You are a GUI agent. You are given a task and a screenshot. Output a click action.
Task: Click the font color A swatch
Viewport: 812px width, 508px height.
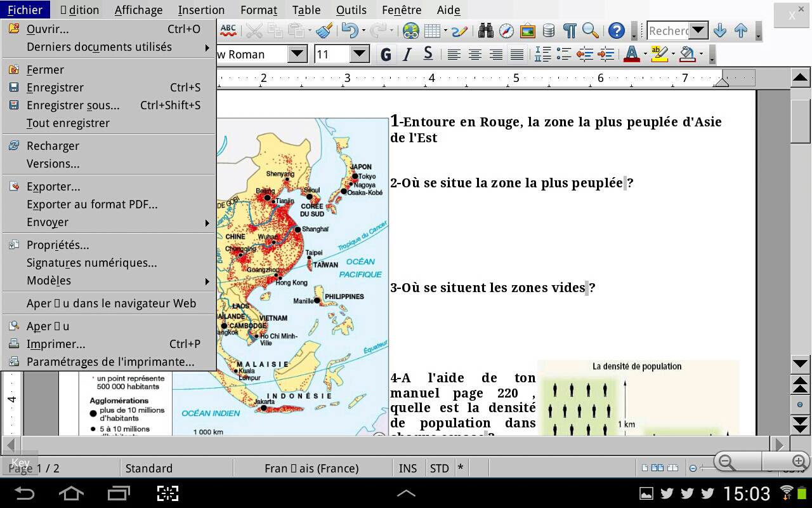(x=631, y=55)
